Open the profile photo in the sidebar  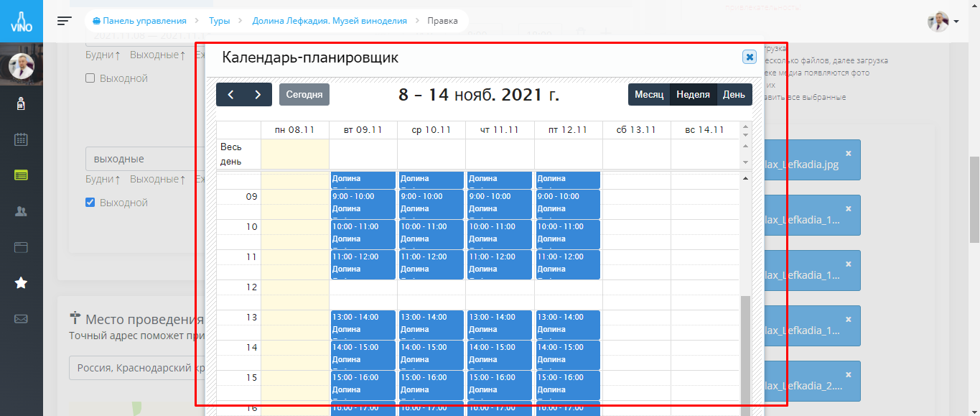(x=22, y=67)
